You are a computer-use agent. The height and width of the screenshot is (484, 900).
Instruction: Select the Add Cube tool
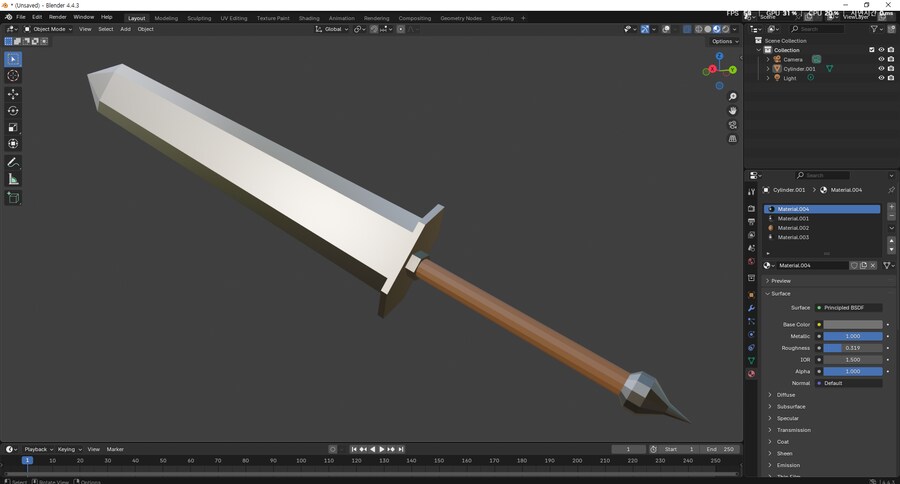[13, 198]
